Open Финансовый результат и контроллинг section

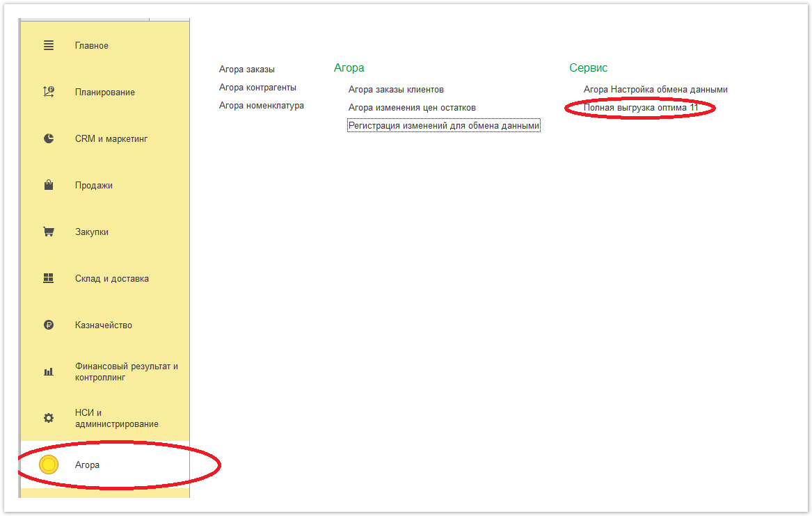point(127,371)
